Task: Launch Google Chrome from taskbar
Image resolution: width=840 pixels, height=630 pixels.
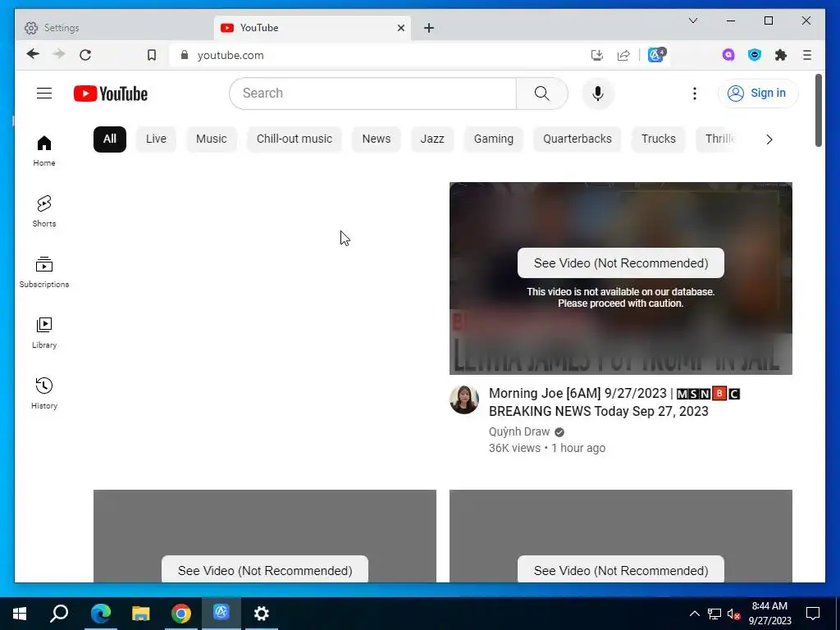Action: pos(181,614)
